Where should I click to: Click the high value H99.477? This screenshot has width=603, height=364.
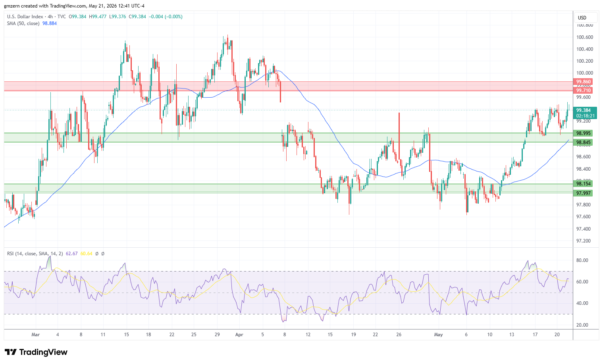coord(98,17)
